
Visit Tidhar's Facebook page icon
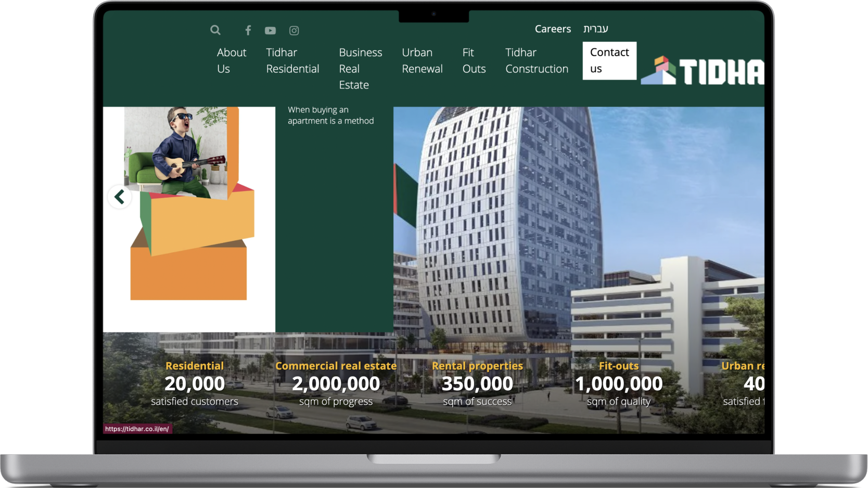(248, 30)
